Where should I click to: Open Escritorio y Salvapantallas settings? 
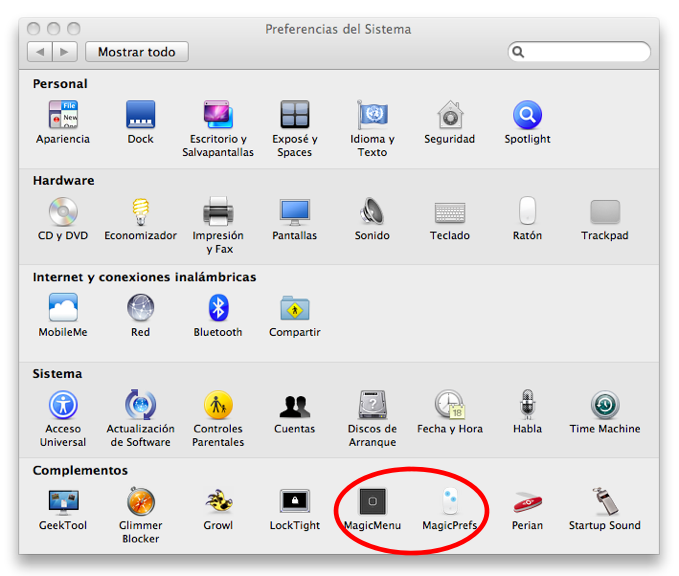218,115
